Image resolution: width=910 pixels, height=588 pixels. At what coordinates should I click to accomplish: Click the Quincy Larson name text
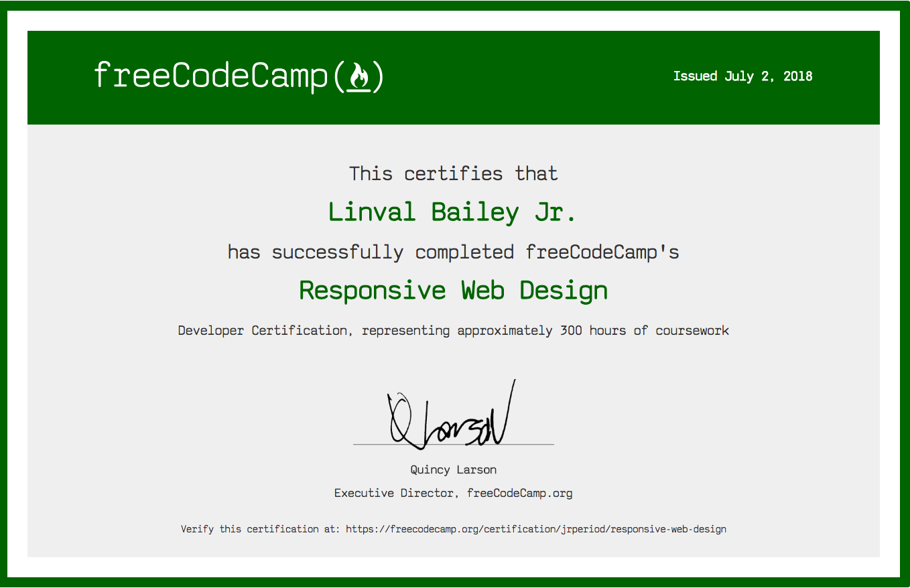(453, 469)
